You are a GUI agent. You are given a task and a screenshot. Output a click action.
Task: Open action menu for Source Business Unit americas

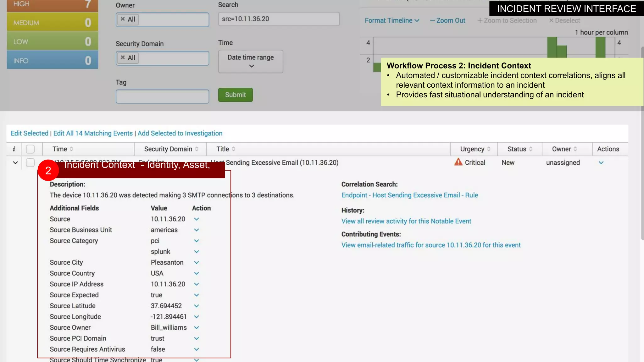(197, 230)
